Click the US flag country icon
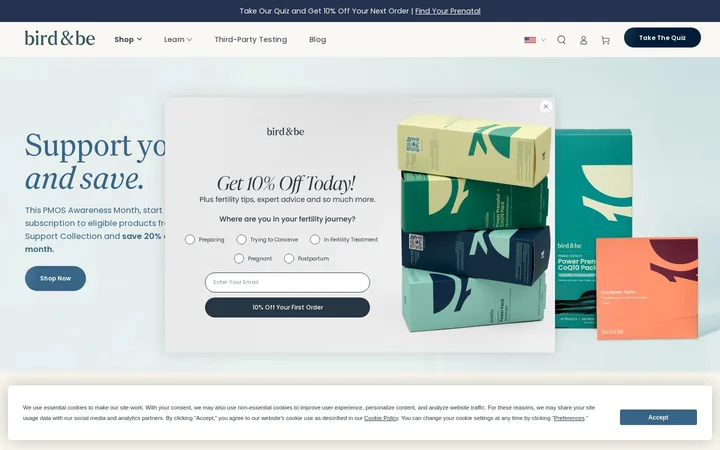The width and height of the screenshot is (720, 450). [x=530, y=40]
